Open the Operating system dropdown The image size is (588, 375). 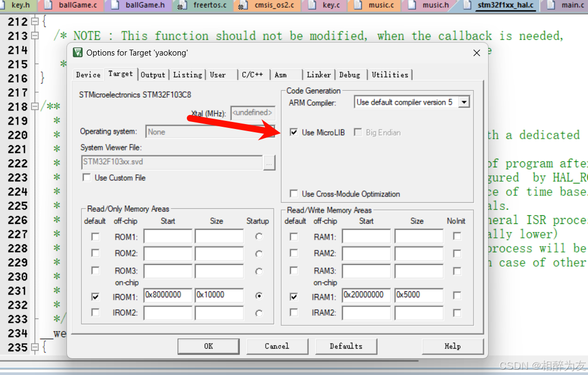tap(210, 132)
